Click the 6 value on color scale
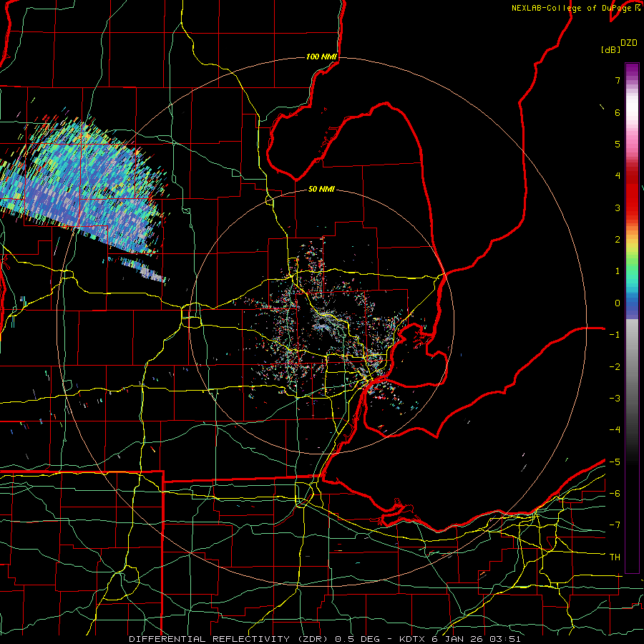 click(x=618, y=112)
